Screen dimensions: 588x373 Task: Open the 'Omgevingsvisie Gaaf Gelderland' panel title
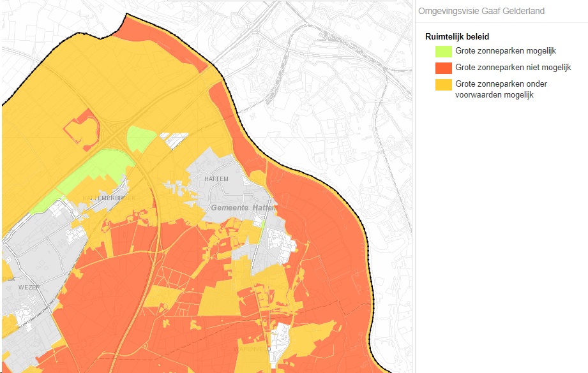pyautogui.click(x=481, y=11)
